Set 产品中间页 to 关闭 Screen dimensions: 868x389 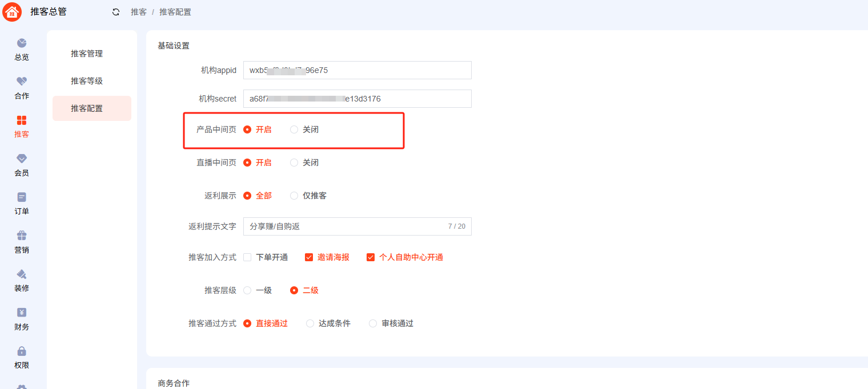pyautogui.click(x=294, y=129)
